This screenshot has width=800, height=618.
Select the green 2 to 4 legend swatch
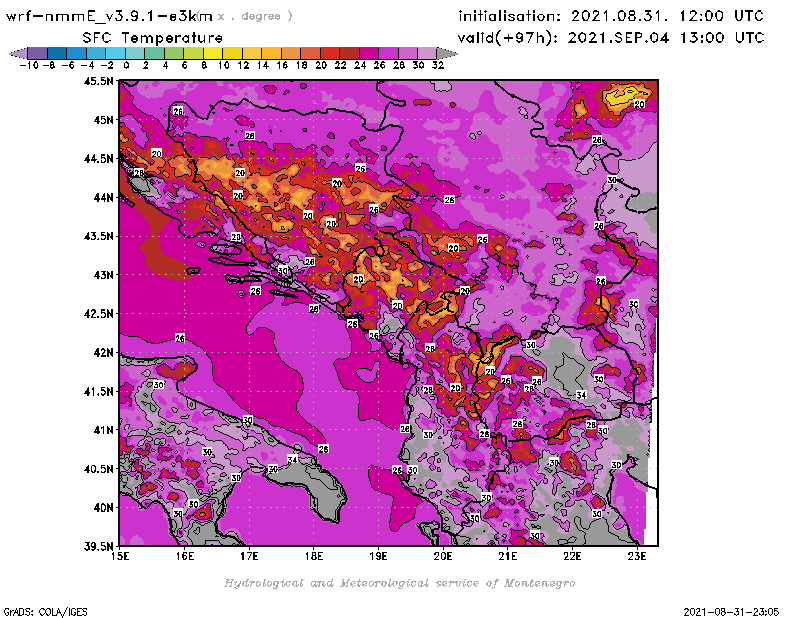coord(155,53)
